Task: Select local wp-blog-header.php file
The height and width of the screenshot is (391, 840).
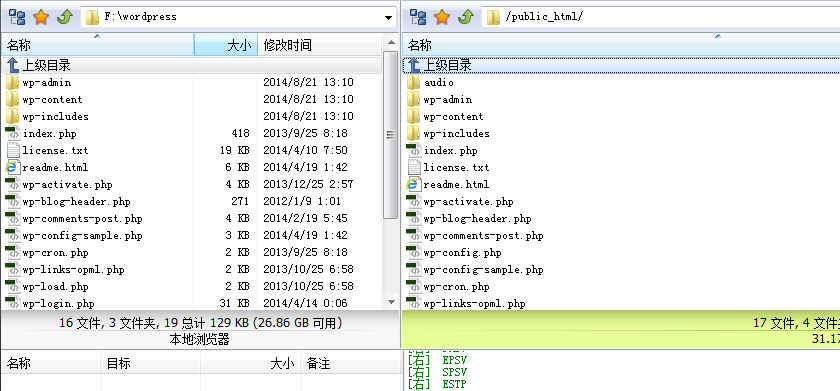Action: coord(76,202)
